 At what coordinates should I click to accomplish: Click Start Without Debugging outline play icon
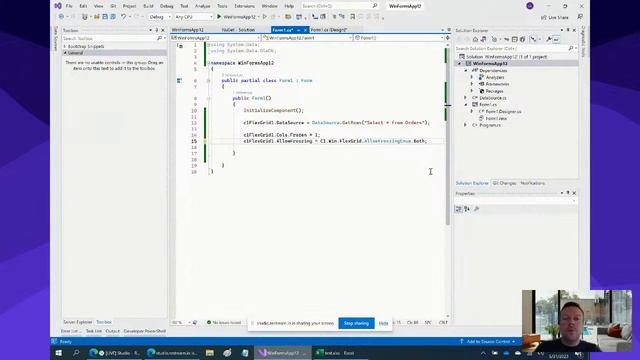[265, 17]
